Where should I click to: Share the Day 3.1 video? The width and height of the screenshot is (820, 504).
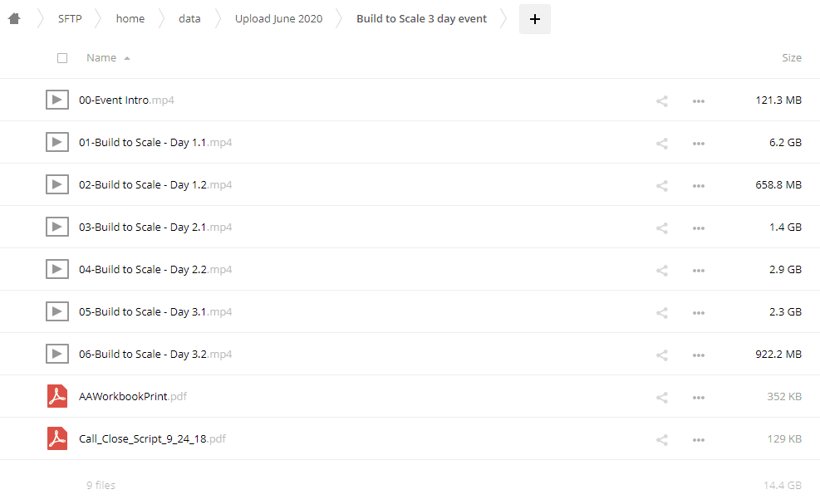click(662, 313)
